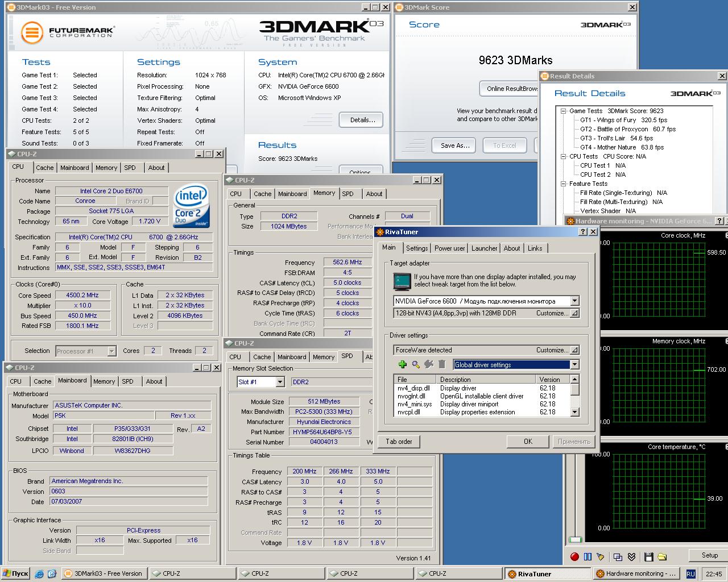This screenshot has height=582, width=728.
Task: Select Mainboard tab in the CPU-Z SPD window
Action: pyautogui.click(x=292, y=357)
